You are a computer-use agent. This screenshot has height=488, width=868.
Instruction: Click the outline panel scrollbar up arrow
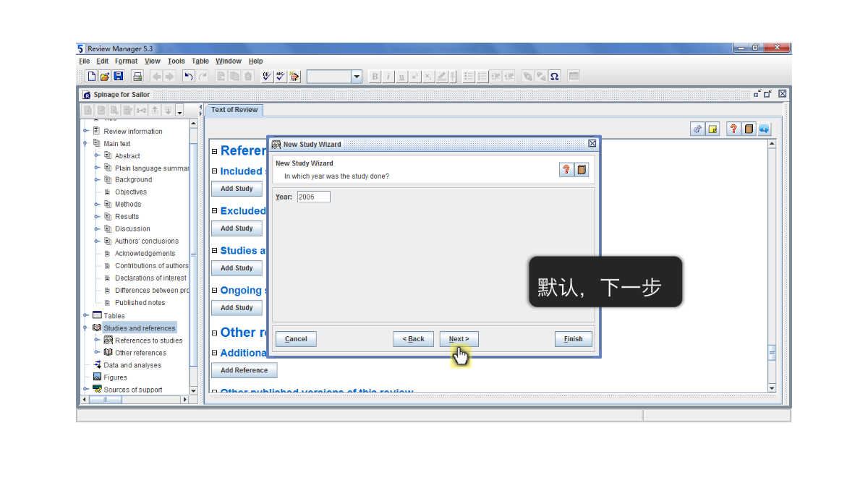(193, 124)
